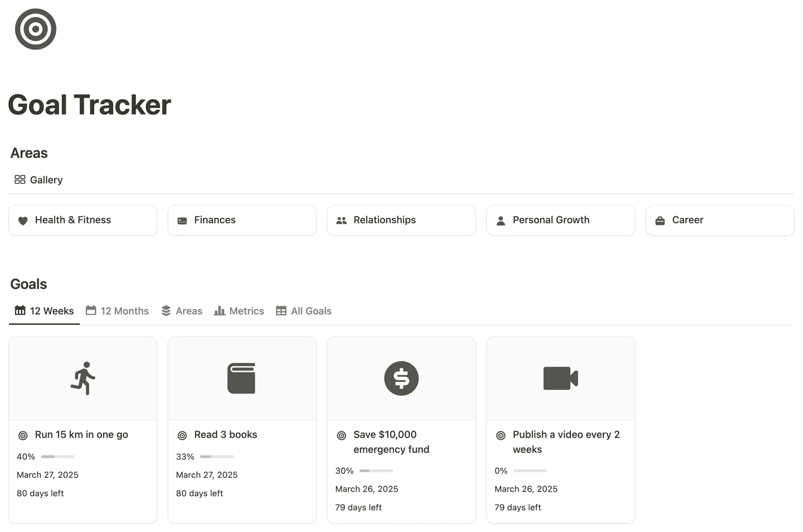Open the running figure goal cover
This screenshot has height=532, width=803.
(x=83, y=378)
